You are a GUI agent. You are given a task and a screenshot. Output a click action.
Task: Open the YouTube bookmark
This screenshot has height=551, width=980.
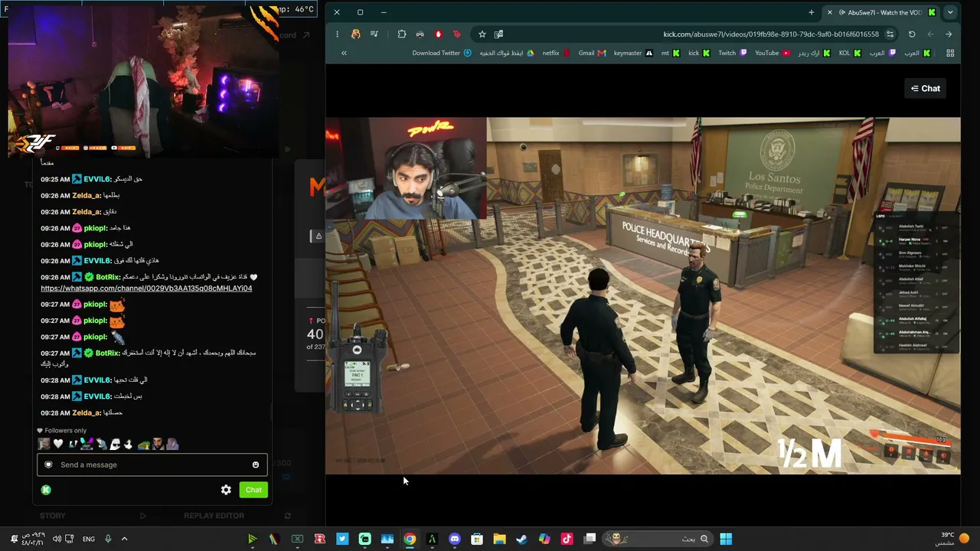tap(772, 53)
